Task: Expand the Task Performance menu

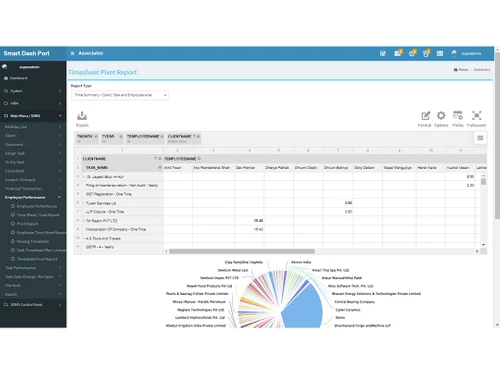Action: click(33, 268)
